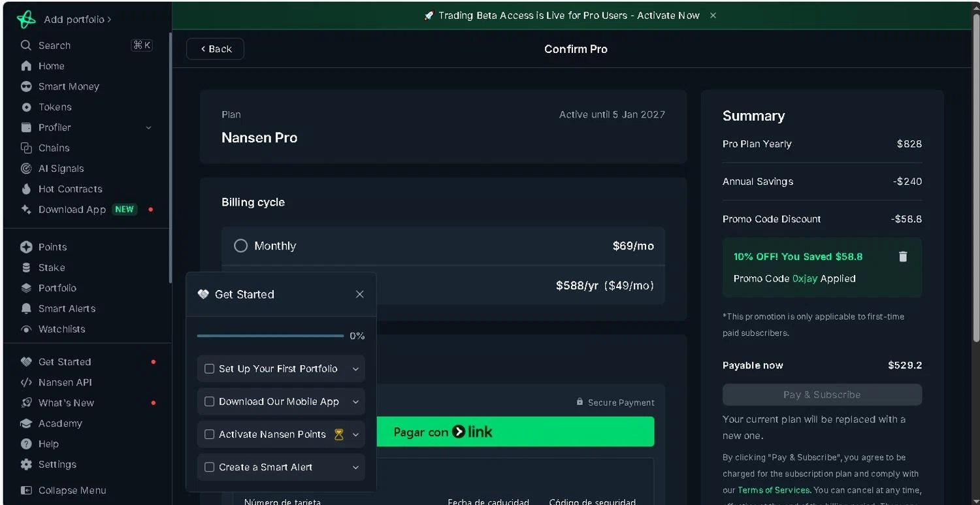Viewport: 980px width, 505px height.
Task: Click the Get Started handshake icon in sidebar
Action: (26, 362)
